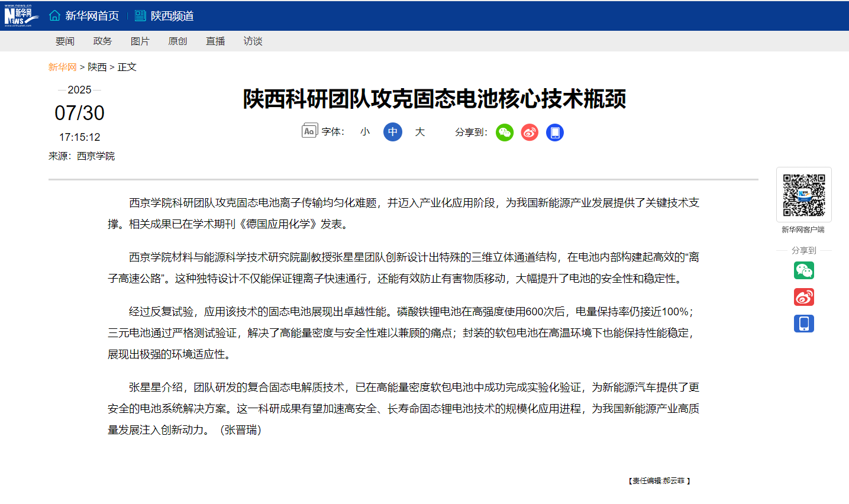Click 《德国应用化学》 in first paragraph
Viewport: 849px width, 504px height.
point(278,224)
